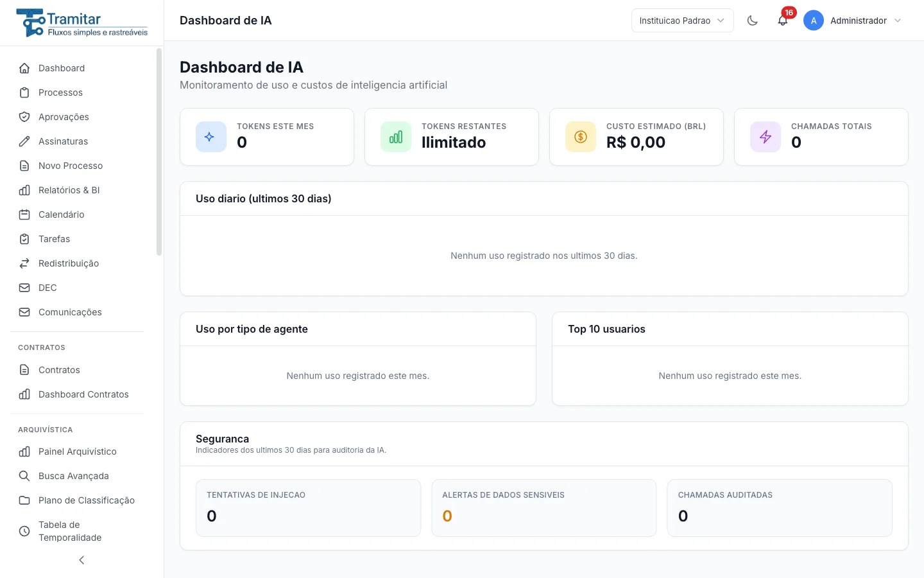The width and height of the screenshot is (924, 578).
Task: Click the green bar chart tokens restantes icon
Action: (396, 137)
